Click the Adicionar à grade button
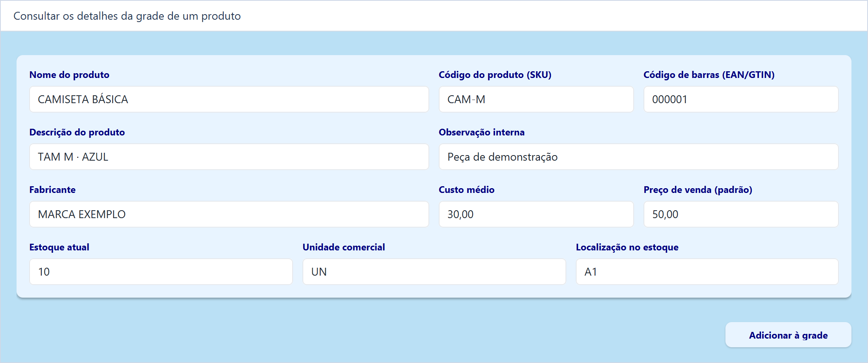The height and width of the screenshot is (363, 868). (788, 335)
